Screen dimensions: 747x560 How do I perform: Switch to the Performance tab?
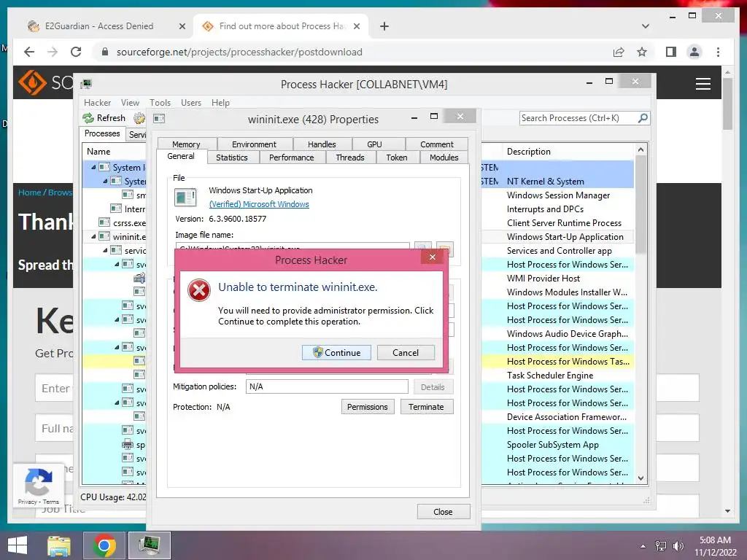click(292, 157)
